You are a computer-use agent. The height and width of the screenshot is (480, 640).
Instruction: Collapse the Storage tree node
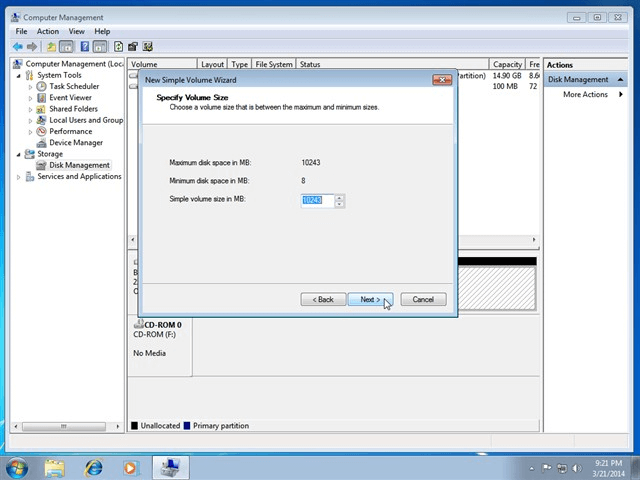pyautogui.click(x=18, y=154)
